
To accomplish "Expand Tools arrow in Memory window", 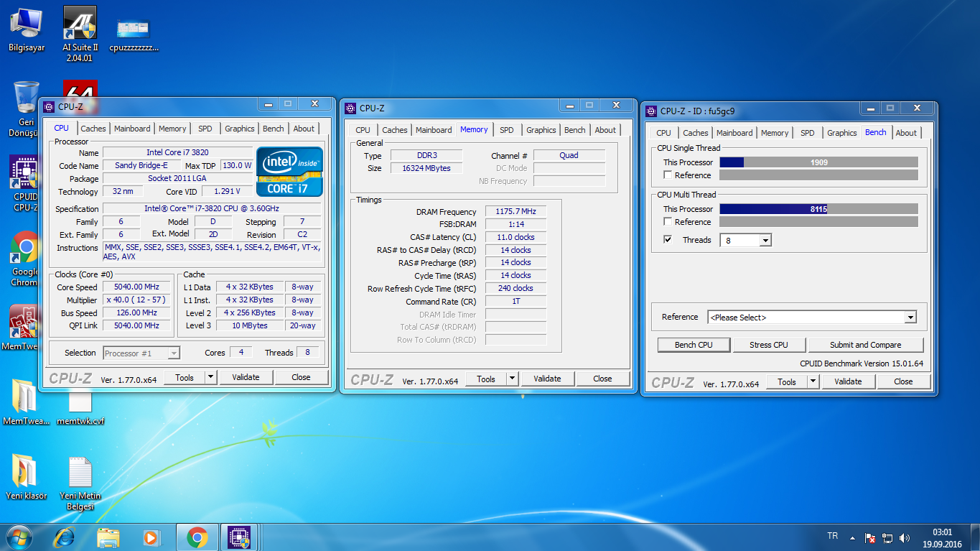I will 512,379.
